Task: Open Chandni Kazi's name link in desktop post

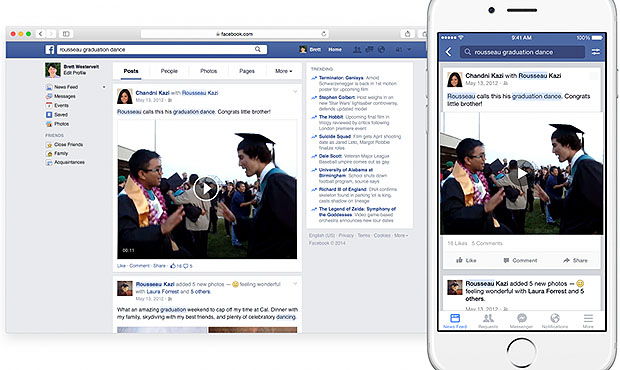Action: click(152, 93)
